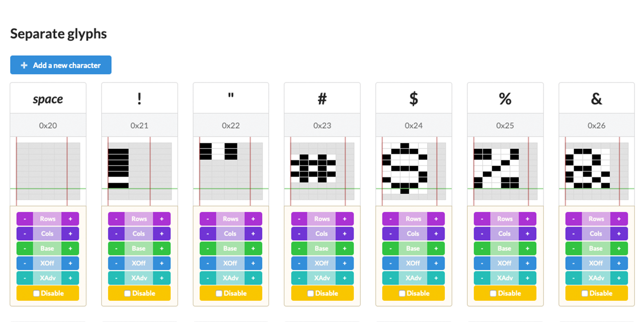644x322 pixels.
Task: Increase XOff for the exclamation mark glyph
Action: [x=162, y=263]
